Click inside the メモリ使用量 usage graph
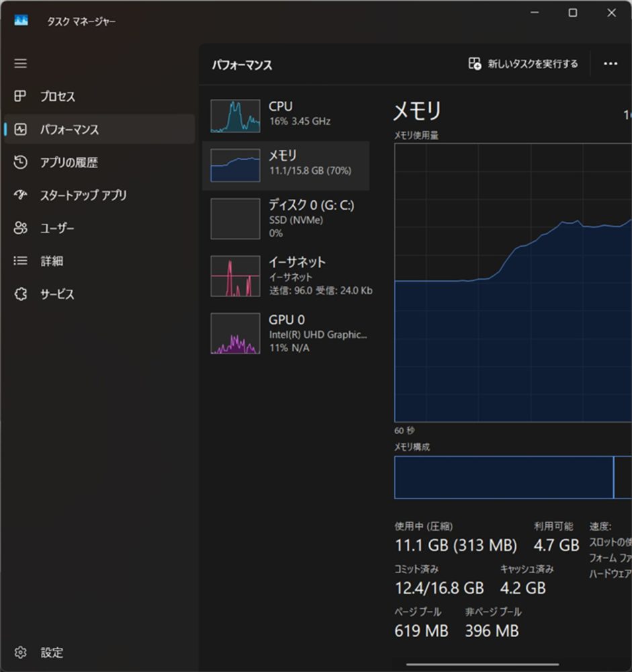This screenshot has height=672, width=632. click(513, 283)
